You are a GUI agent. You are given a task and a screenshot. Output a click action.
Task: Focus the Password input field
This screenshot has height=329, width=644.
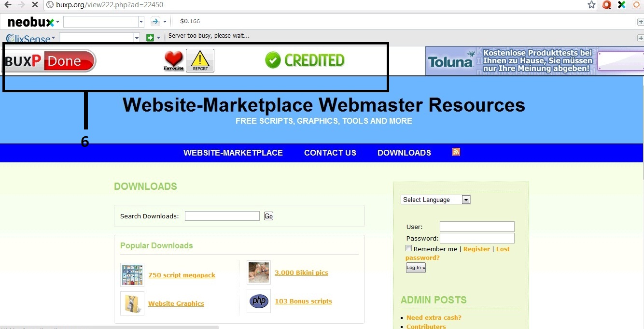click(x=477, y=238)
